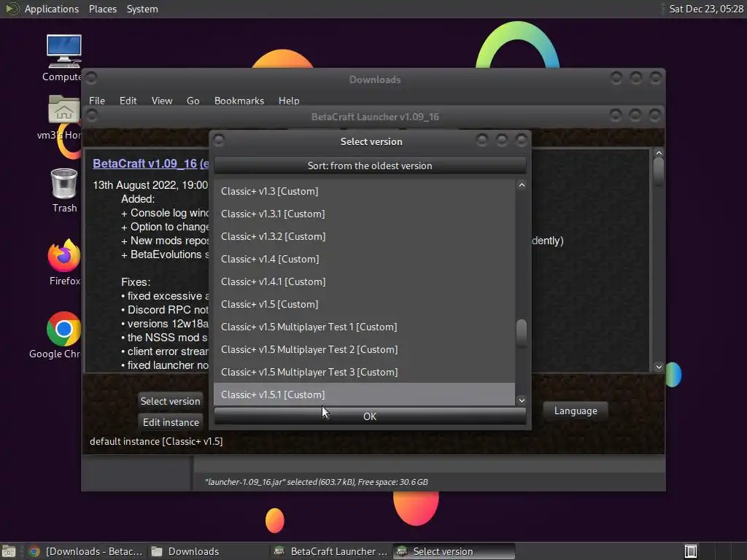Viewport: 747px width, 560px height.
Task: Click the workspace switcher icon in bottom panel
Action: tap(690, 551)
